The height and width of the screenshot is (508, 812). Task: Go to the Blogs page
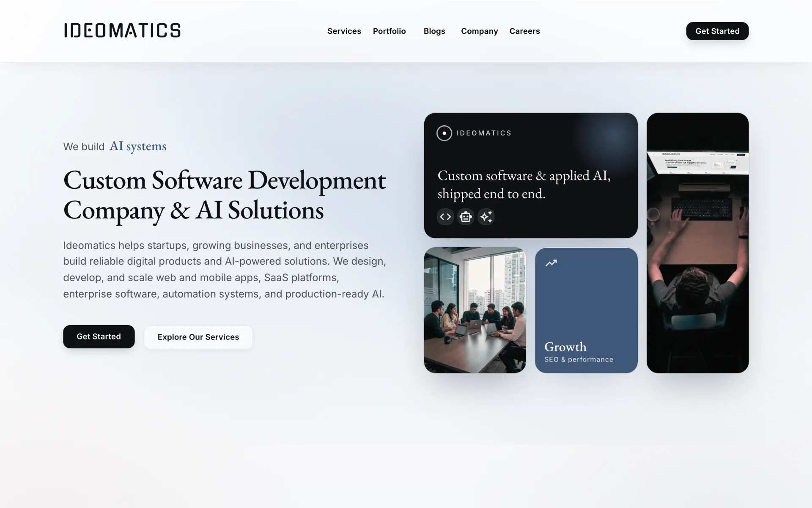tap(434, 31)
